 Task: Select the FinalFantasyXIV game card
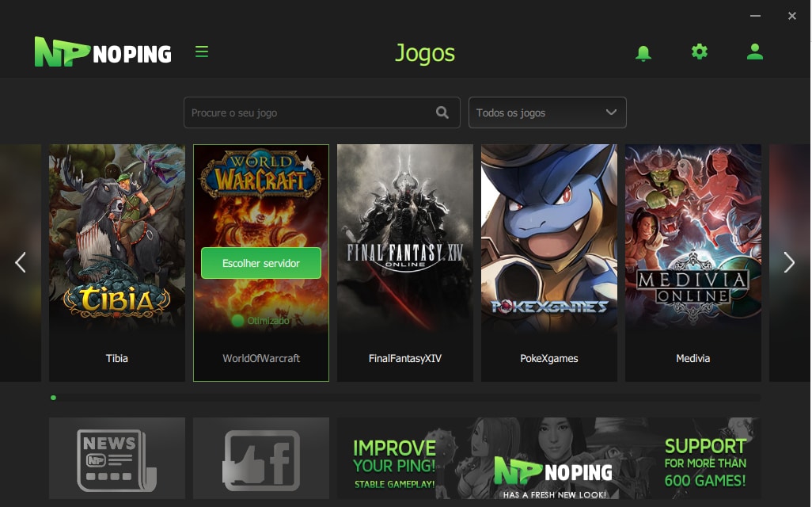(405, 261)
